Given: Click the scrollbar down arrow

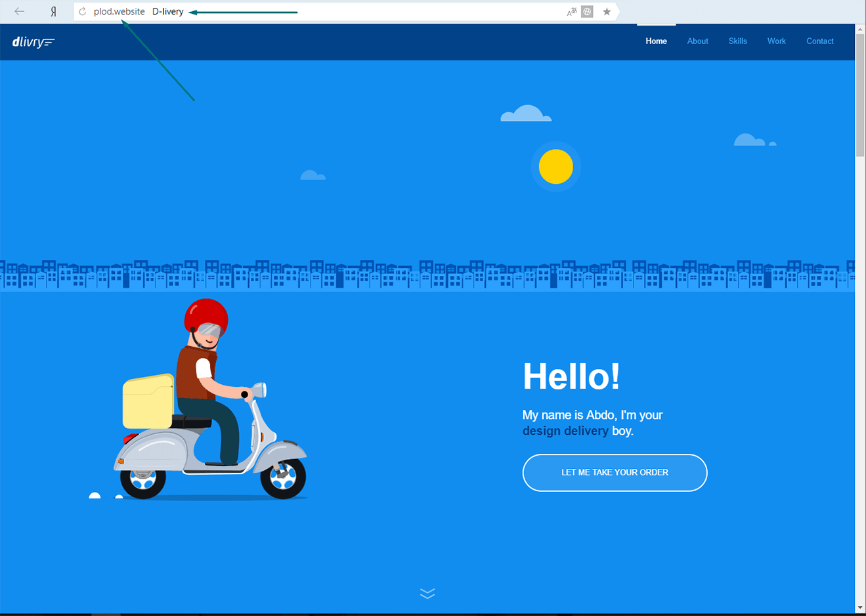Looking at the screenshot, I should [x=860, y=607].
